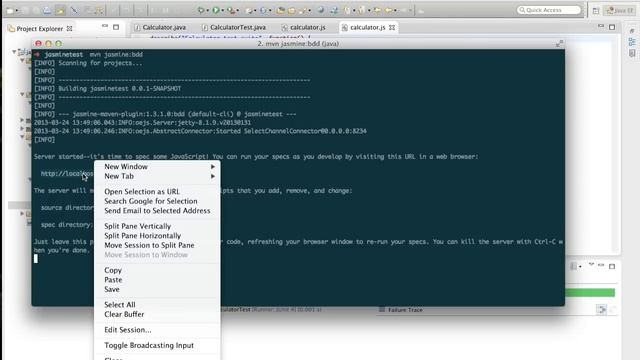Close the Project Explorer view via its X
This screenshot has width=640, height=360.
pos(69,29)
